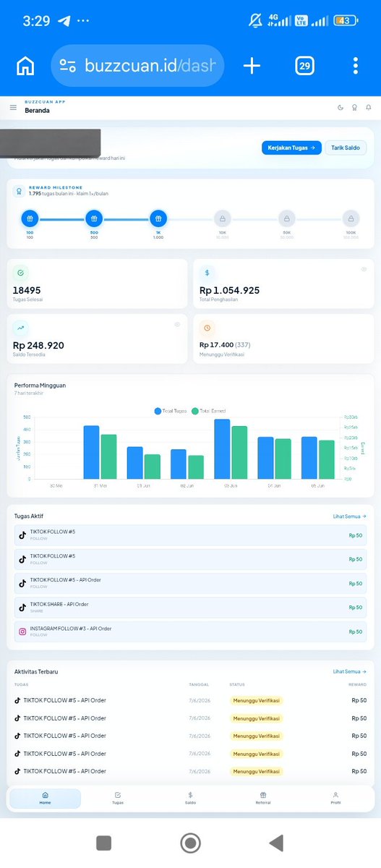381x868 pixels.
Task: Tap the locked 10K milestone
Action: [x=222, y=218]
